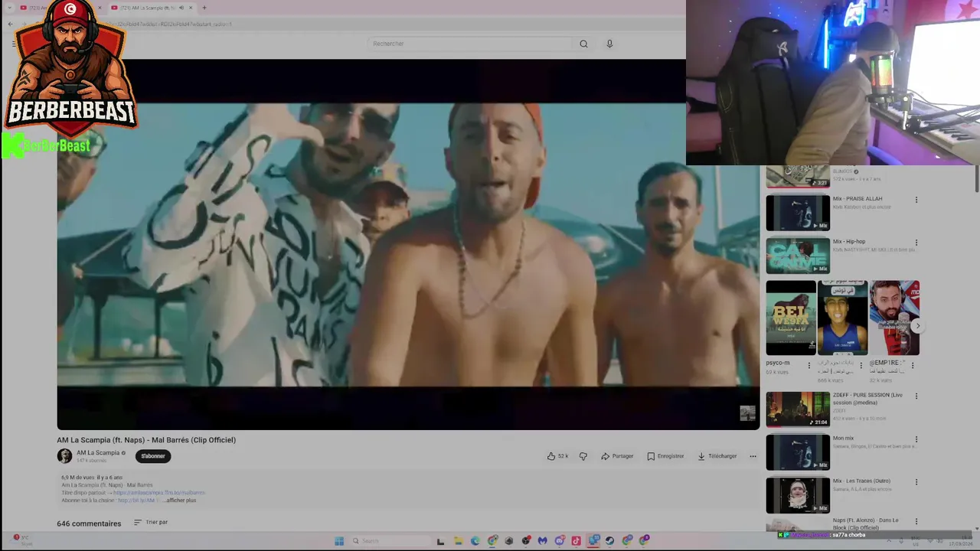Save video with Enregistrer button
Screen dimensions: 980x551
665,456
